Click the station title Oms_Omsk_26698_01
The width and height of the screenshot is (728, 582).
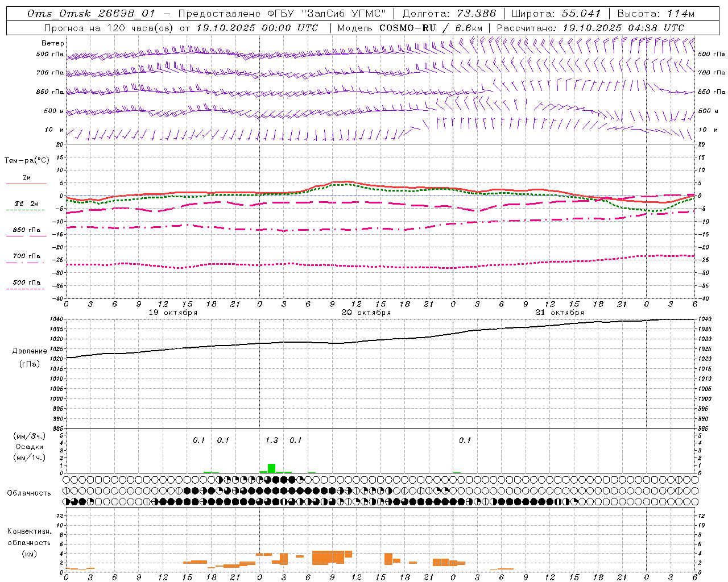pos(91,14)
